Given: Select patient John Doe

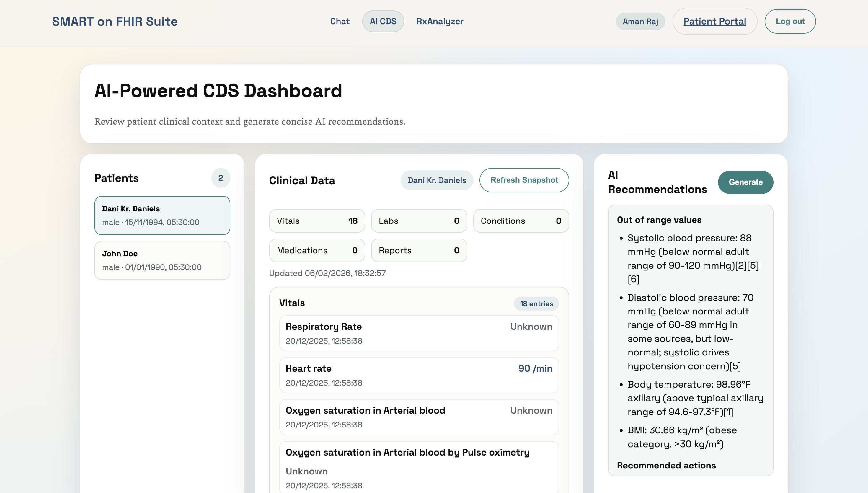Looking at the screenshot, I should pos(162,260).
